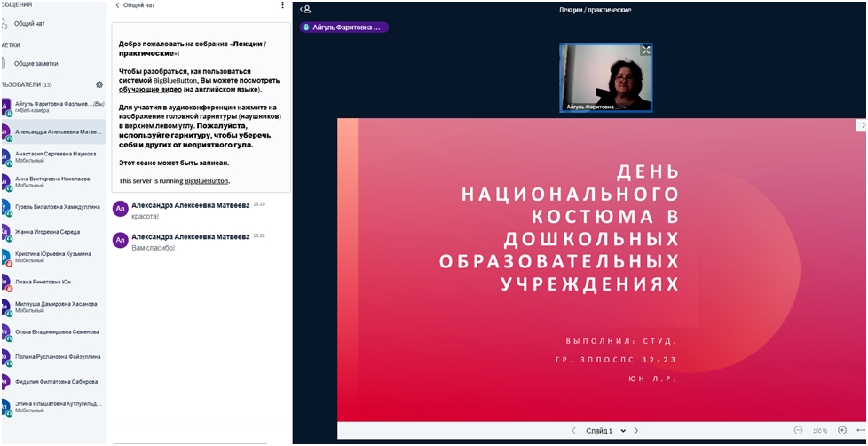Open webcam name dropdown under the video
868x446 pixels.
[604, 107]
